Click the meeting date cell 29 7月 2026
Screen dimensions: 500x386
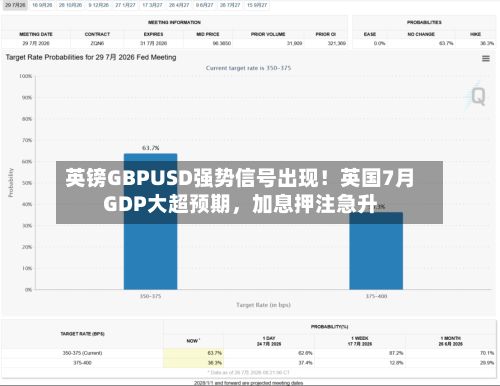click(36, 43)
